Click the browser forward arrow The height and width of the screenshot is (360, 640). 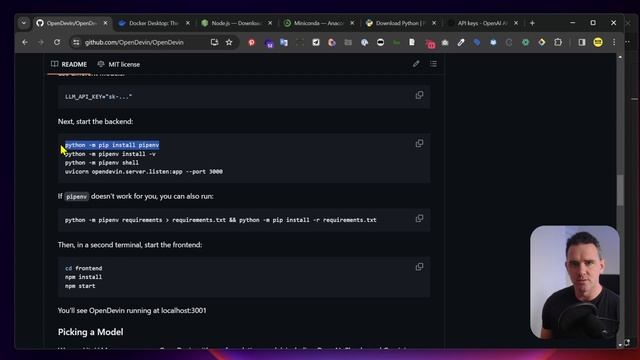tap(40, 42)
